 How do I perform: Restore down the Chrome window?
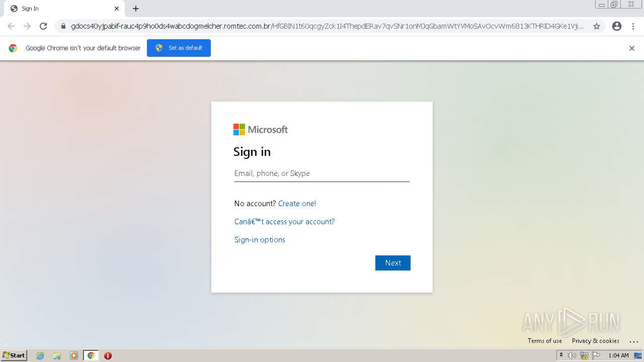pos(614,5)
